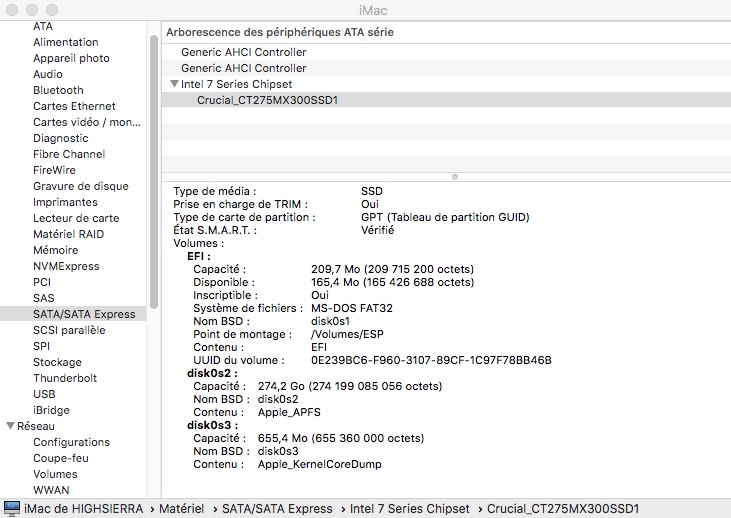This screenshot has height=518, width=731.
Task: Select Cartes vidéo / moniteurs entry
Action: 87,122
